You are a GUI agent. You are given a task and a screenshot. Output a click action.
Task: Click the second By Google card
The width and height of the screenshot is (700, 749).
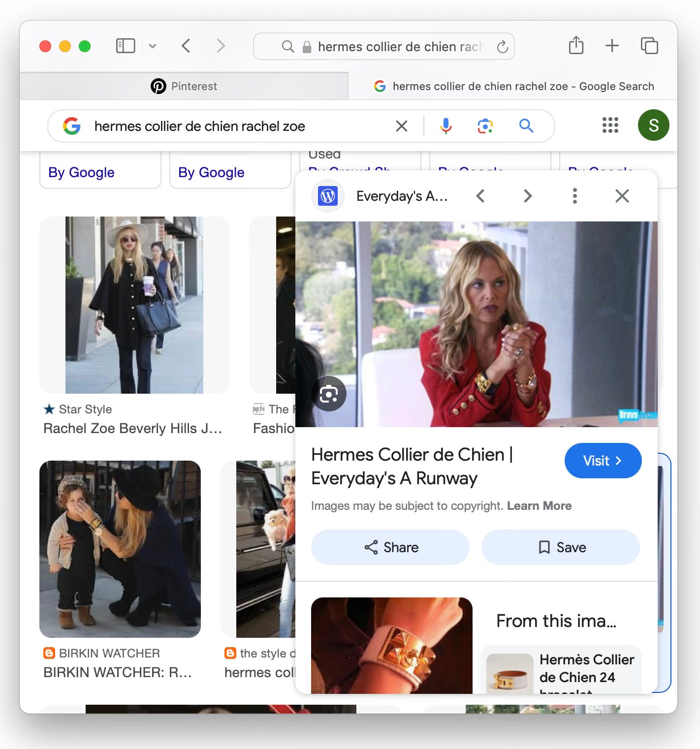click(x=230, y=170)
